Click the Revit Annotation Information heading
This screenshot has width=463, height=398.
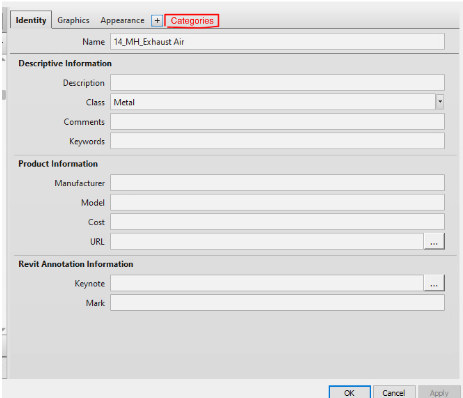(x=76, y=264)
